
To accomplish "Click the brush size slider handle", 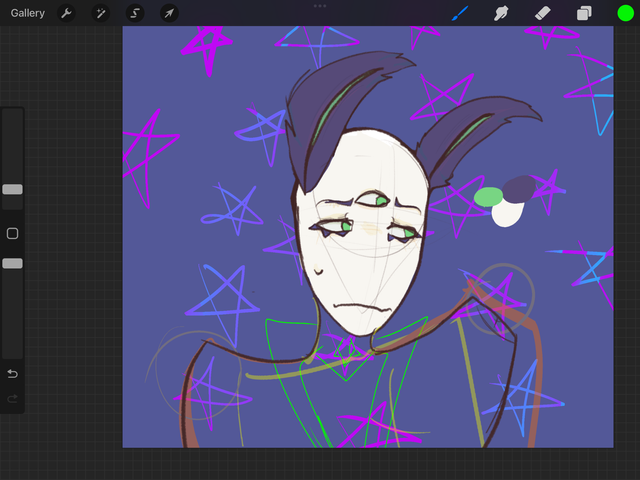I will point(12,189).
